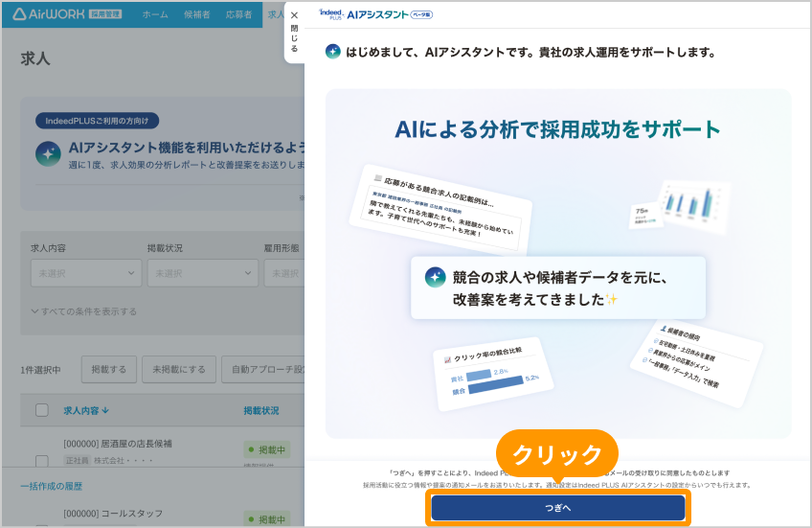Close the AI assistant panel with 閉じる
Screen dimensions: 812x528
click(294, 33)
